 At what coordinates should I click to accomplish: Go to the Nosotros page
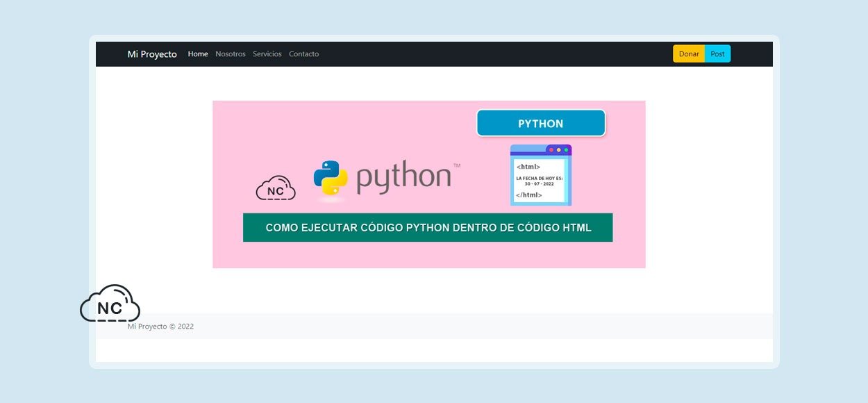tap(231, 54)
